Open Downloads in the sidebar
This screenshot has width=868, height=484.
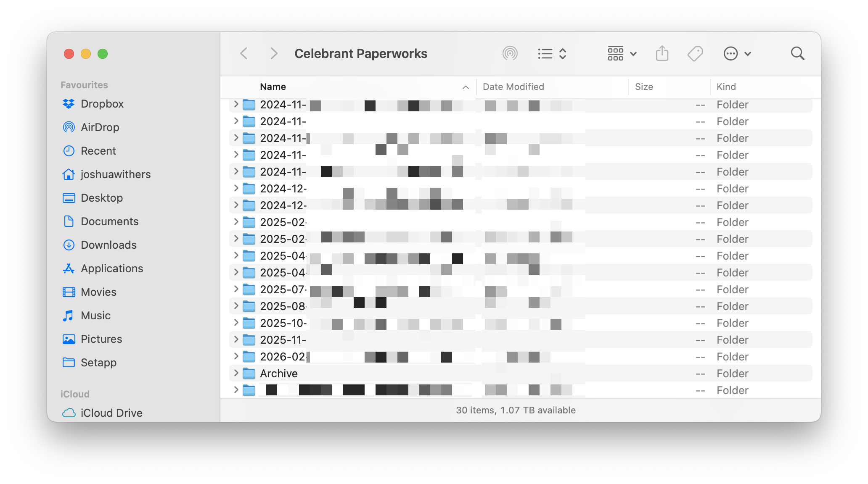108,245
